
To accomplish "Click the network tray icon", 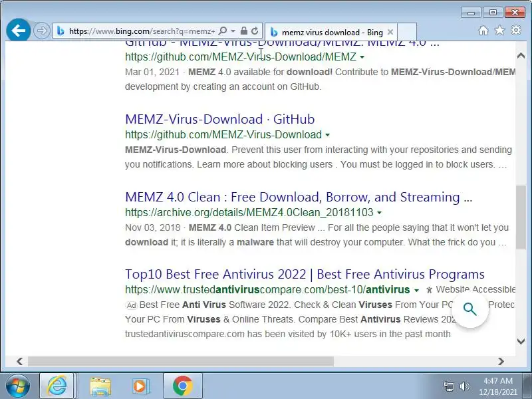I will point(448,386).
